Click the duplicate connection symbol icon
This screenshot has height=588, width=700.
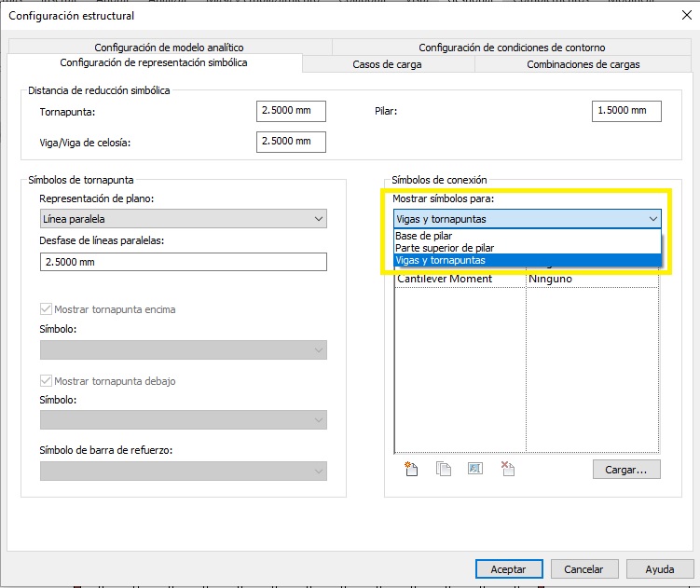[444, 469]
